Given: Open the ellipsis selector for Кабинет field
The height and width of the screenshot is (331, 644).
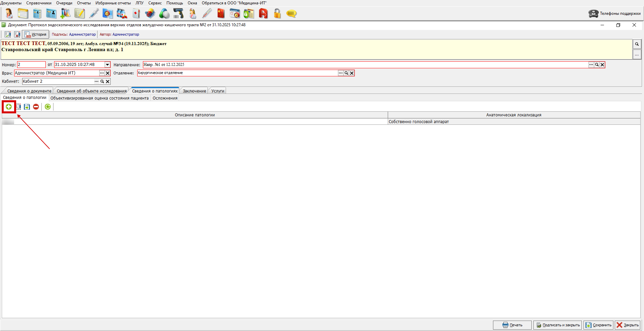Looking at the screenshot, I should [x=97, y=81].
